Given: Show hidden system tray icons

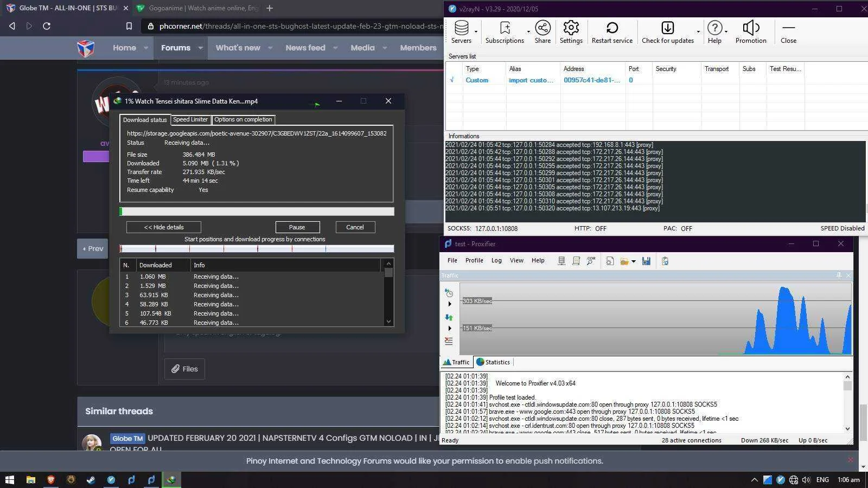Looking at the screenshot, I should coord(754,480).
